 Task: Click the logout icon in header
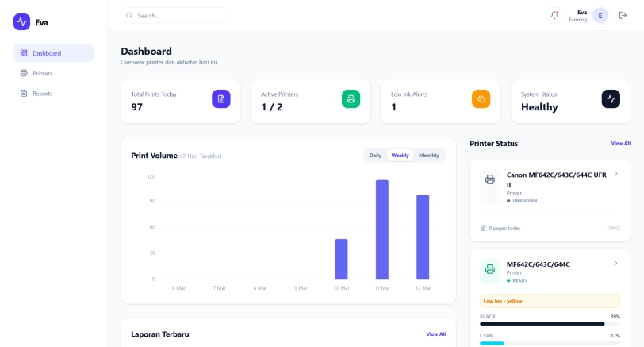pos(623,15)
